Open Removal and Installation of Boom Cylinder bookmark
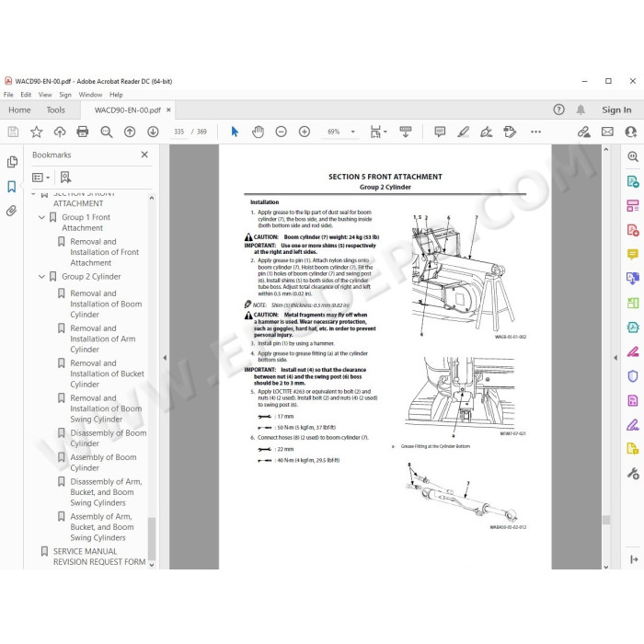 point(106,304)
